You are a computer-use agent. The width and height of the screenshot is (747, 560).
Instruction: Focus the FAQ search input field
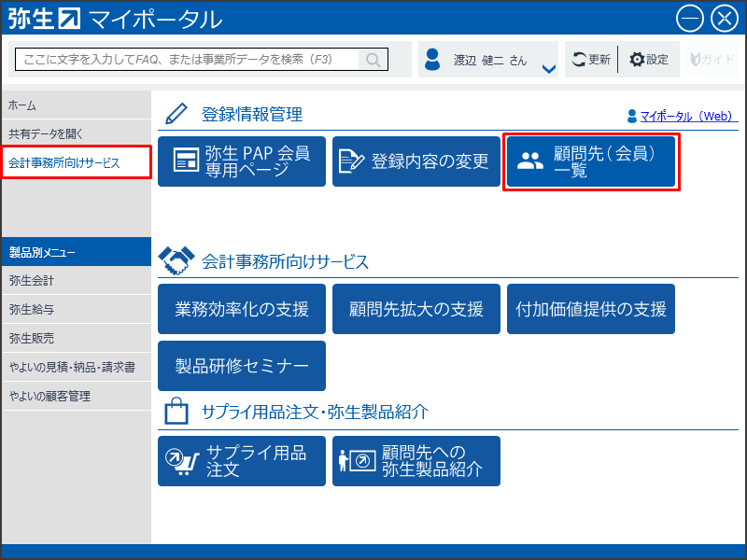pyautogui.click(x=187, y=60)
